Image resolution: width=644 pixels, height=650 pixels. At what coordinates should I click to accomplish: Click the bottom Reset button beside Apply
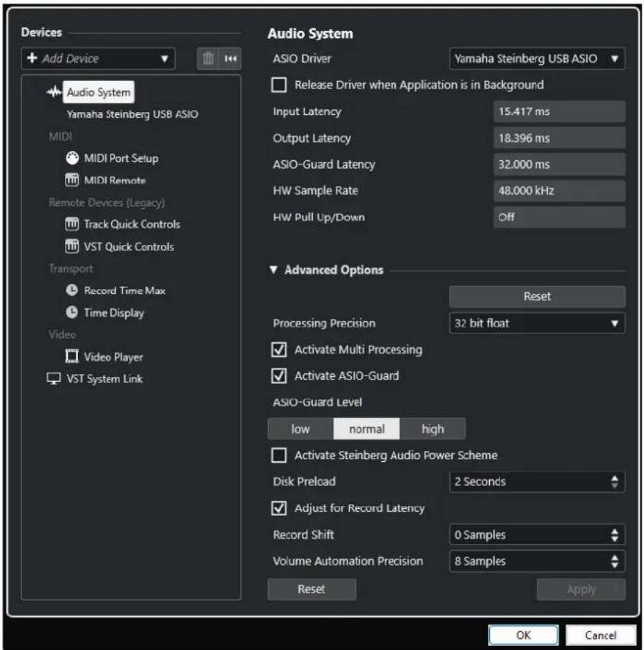312,589
